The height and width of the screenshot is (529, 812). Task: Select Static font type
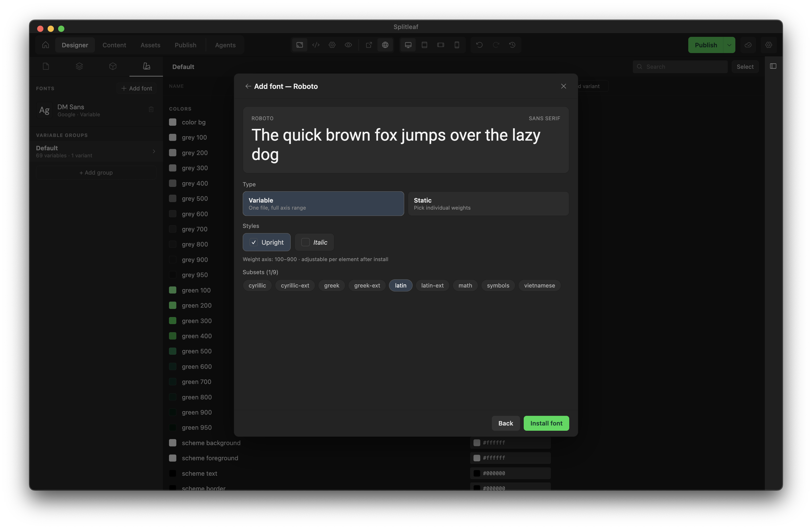pos(488,204)
